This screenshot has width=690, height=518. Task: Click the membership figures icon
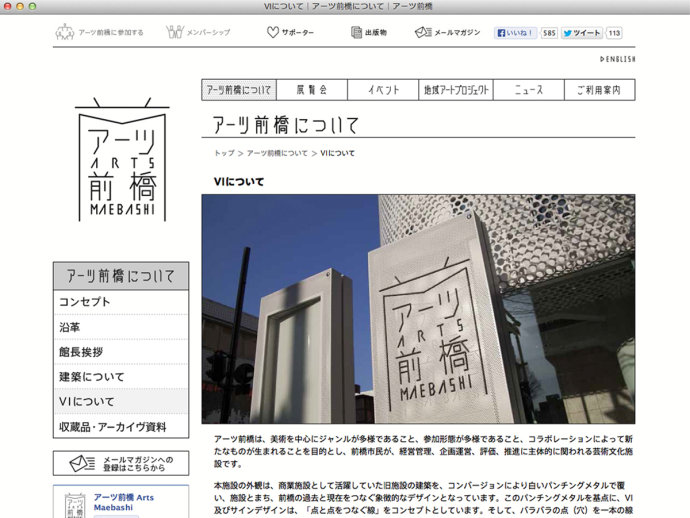click(x=175, y=32)
